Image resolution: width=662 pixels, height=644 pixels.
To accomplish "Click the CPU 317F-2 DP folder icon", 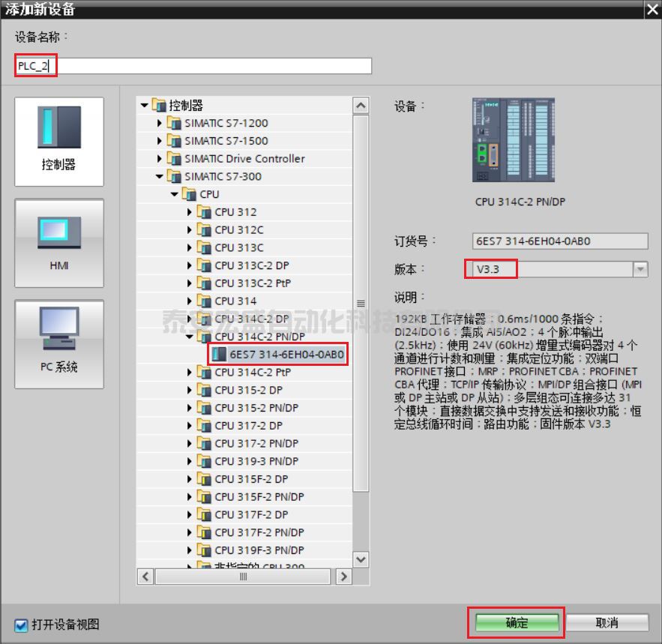I will pos(205,514).
